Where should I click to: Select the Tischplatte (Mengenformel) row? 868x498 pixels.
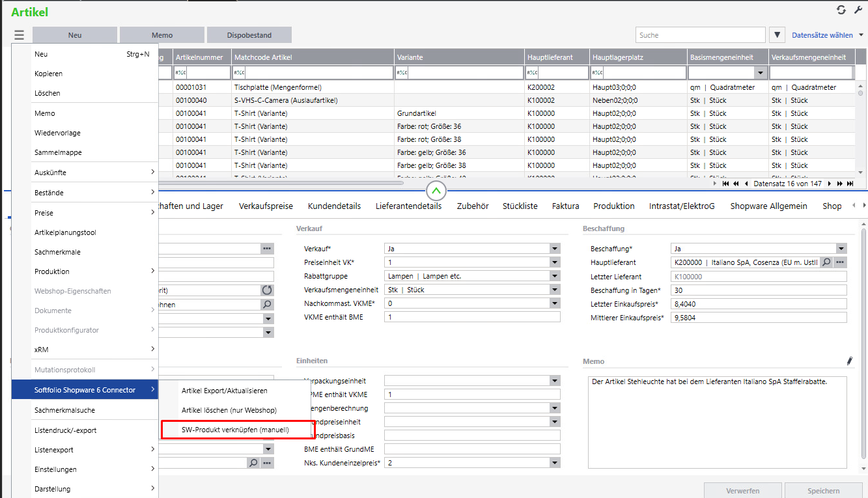(277, 87)
